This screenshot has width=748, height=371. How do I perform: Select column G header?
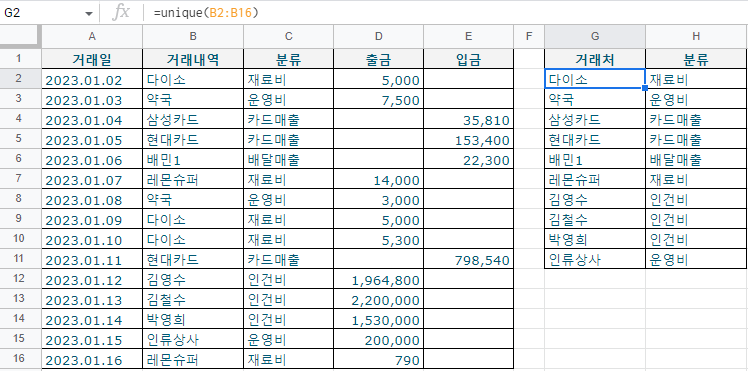click(x=595, y=36)
